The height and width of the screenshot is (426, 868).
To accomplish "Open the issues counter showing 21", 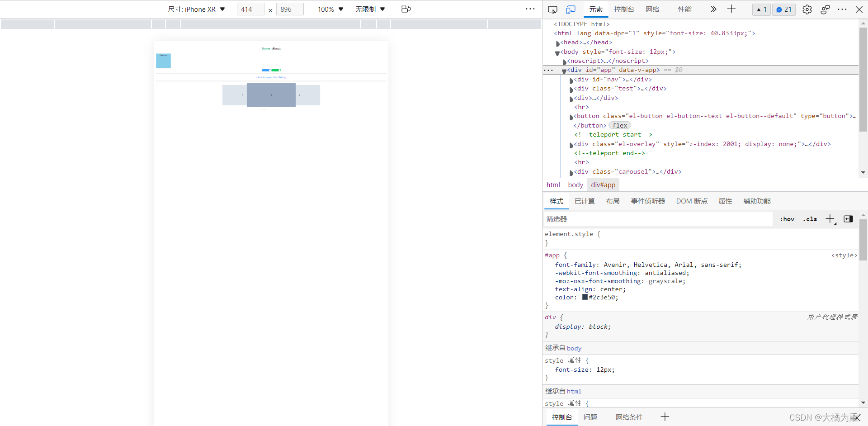I will click(784, 9).
